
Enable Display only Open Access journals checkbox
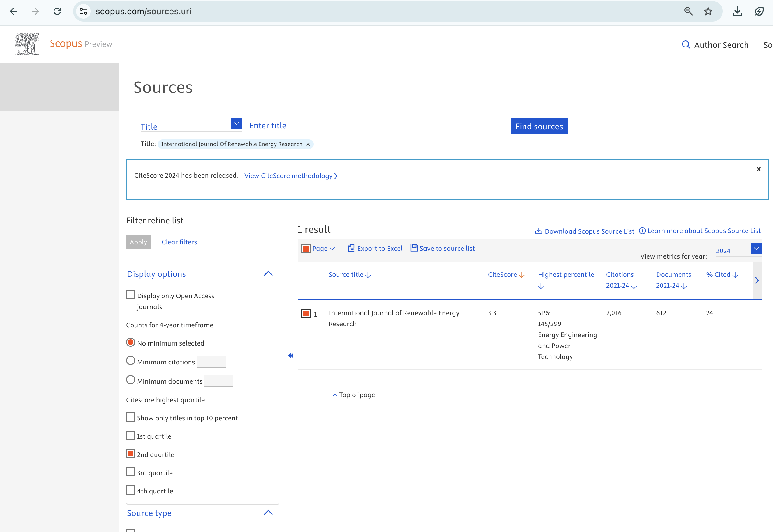pos(130,295)
